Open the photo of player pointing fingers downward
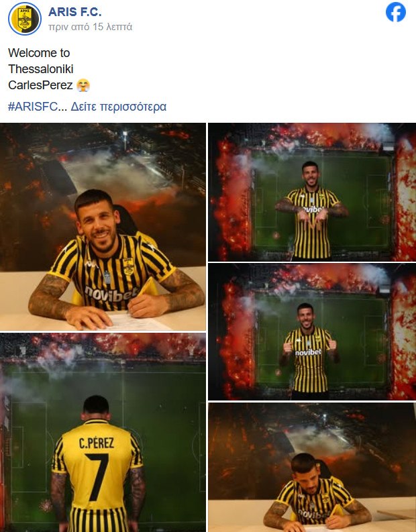416x532 pixels. (312, 192)
